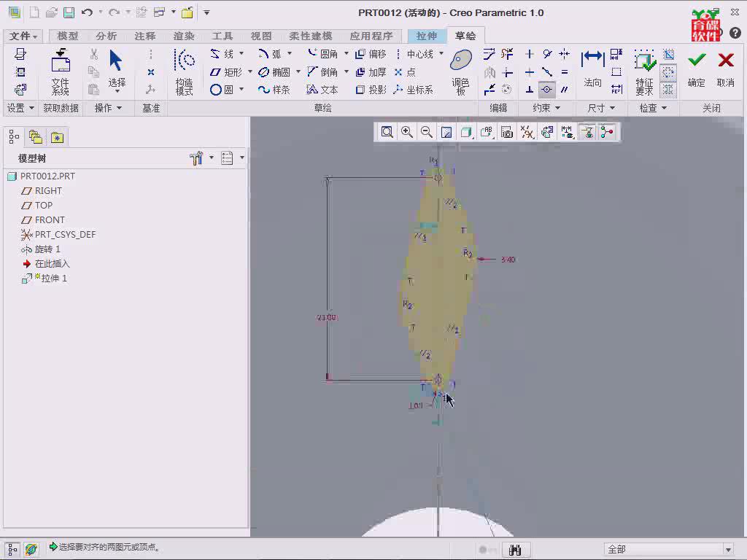Select the Offset tool
This screenshot has width=747, height=560.
(x=371, y=54)
